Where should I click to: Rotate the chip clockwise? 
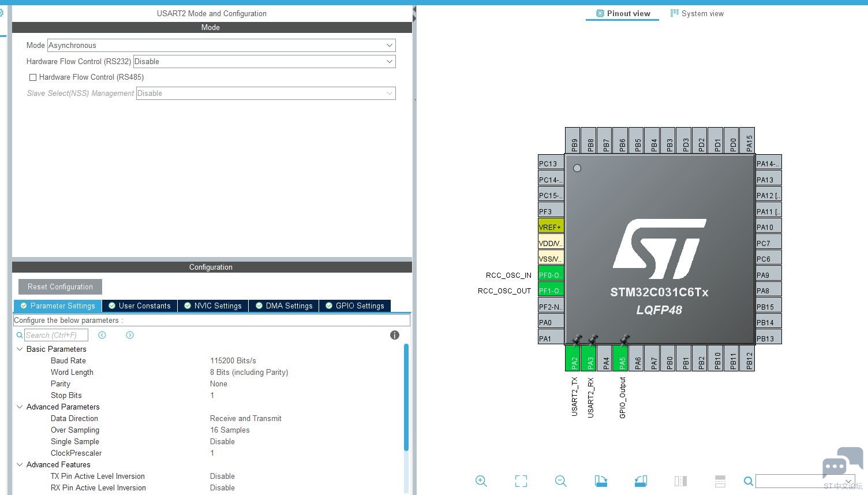point(601,481)
